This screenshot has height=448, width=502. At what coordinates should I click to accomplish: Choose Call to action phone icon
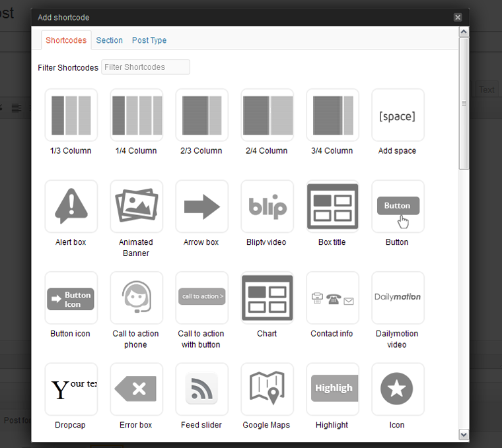[136, 298]
